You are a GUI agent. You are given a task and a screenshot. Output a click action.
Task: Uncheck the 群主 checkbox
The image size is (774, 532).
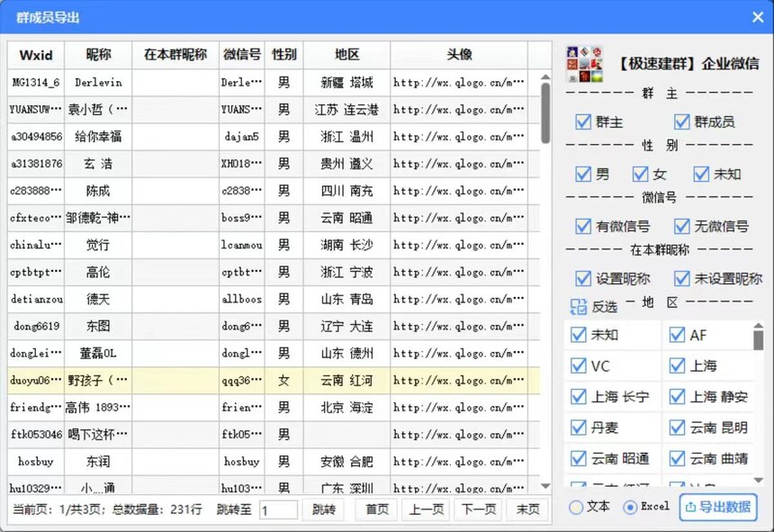pyautogui.click(x=583, y=122)
